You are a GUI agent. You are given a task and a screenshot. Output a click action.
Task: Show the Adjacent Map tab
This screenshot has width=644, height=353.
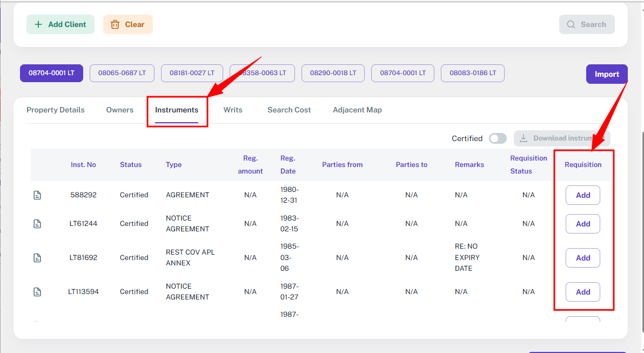(357, 110)
